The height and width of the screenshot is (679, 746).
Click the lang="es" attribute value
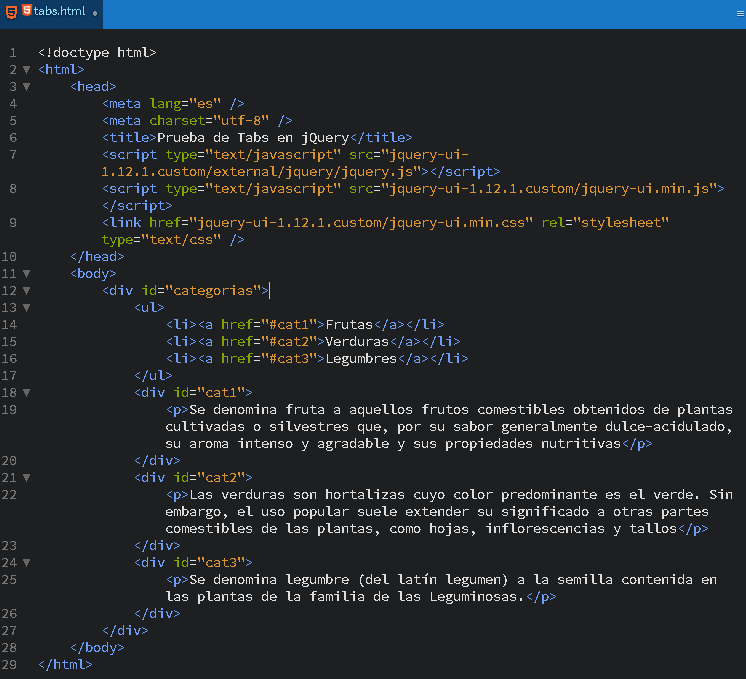[x=205, y=104]
